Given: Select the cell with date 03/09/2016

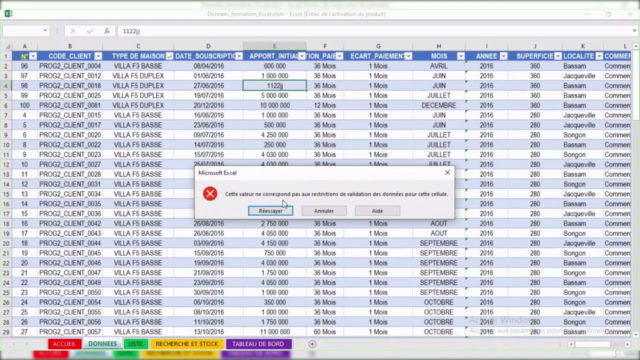Looking at the screenshot, I should pos(209,243).
